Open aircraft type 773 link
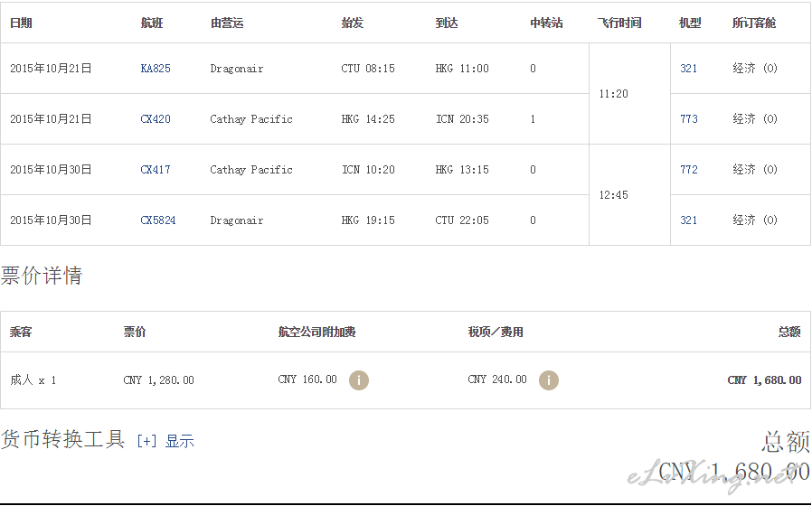The image size is (812, 506). click(x=689, y=119)
